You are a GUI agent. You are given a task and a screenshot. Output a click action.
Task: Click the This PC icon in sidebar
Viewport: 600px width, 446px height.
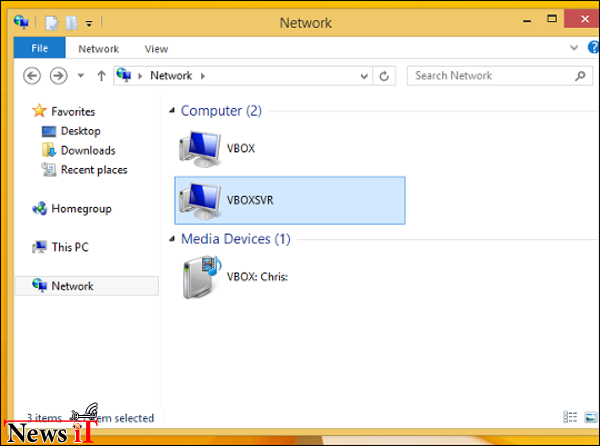click(x=39, y=247)
